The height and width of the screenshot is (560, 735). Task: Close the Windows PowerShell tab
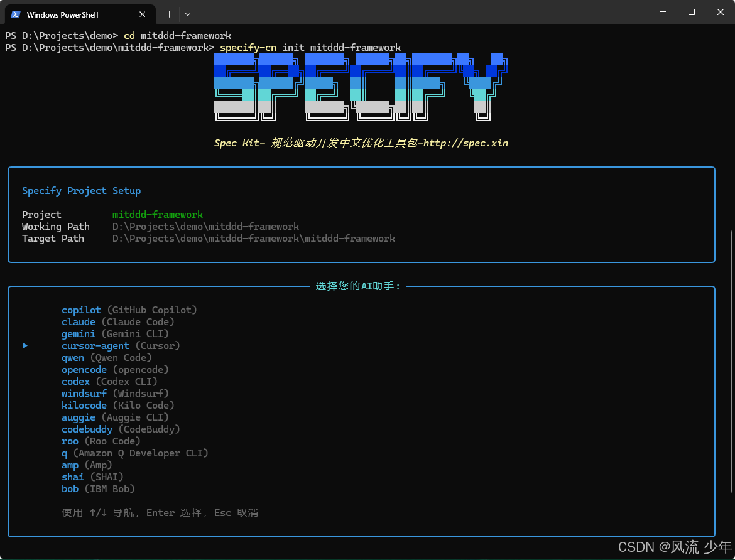point(143,14)
